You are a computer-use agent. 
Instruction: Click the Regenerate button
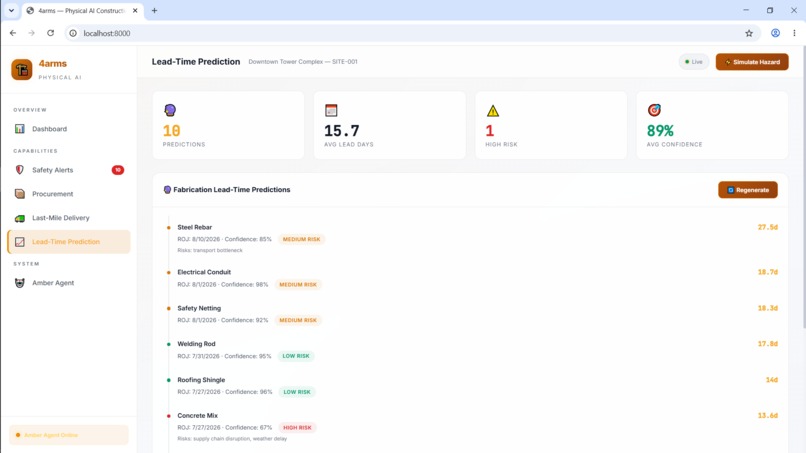coord(748,190)
